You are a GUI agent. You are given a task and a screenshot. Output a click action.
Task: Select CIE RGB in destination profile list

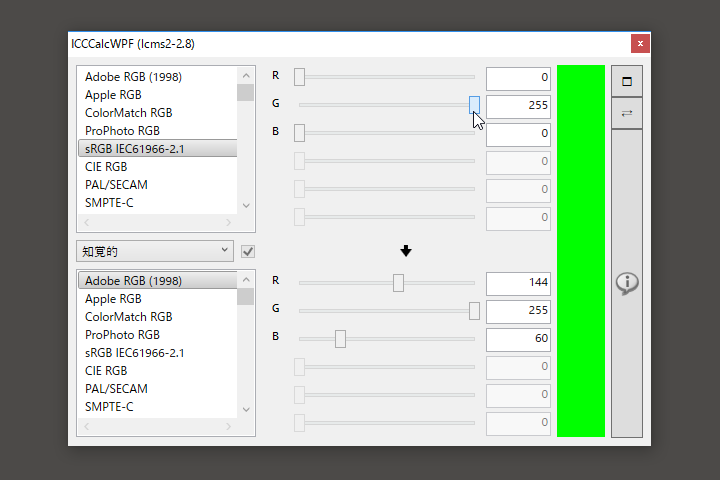(158, 370)
